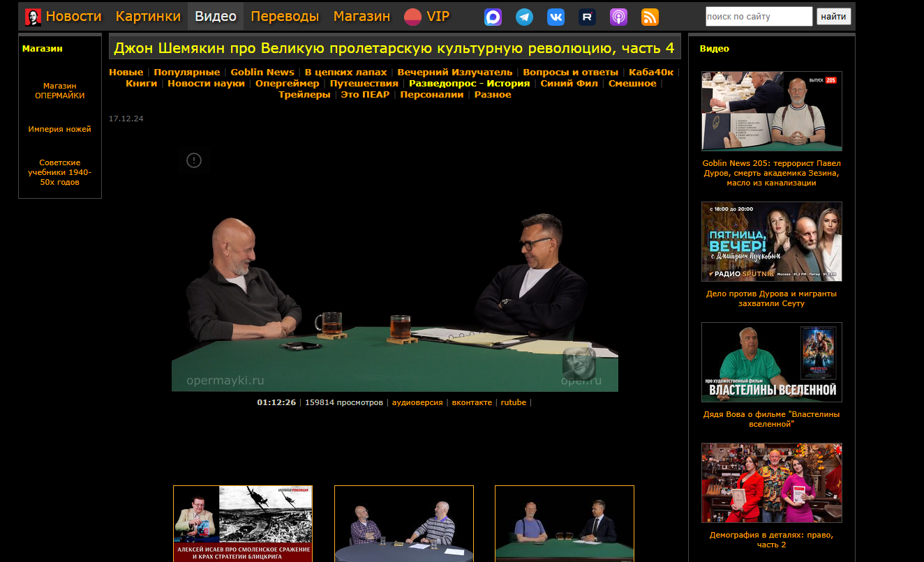Viewport: 924px width, 562px height.
Task: Open the Путешествия category
Action: 364,84
